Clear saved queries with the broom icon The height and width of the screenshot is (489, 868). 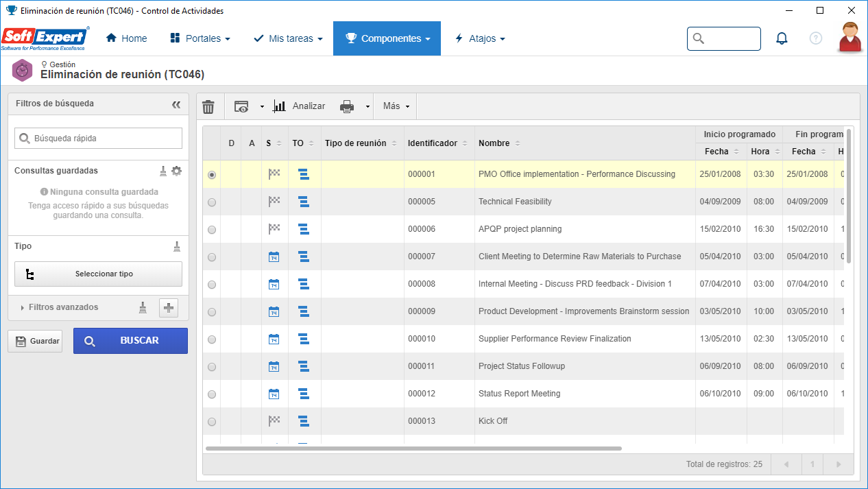tap(163, 171)
